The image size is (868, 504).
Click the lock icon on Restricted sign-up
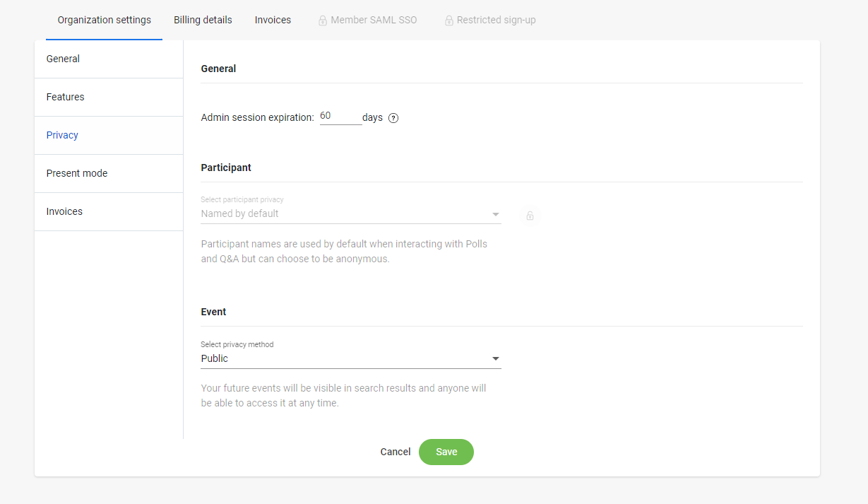448,20
